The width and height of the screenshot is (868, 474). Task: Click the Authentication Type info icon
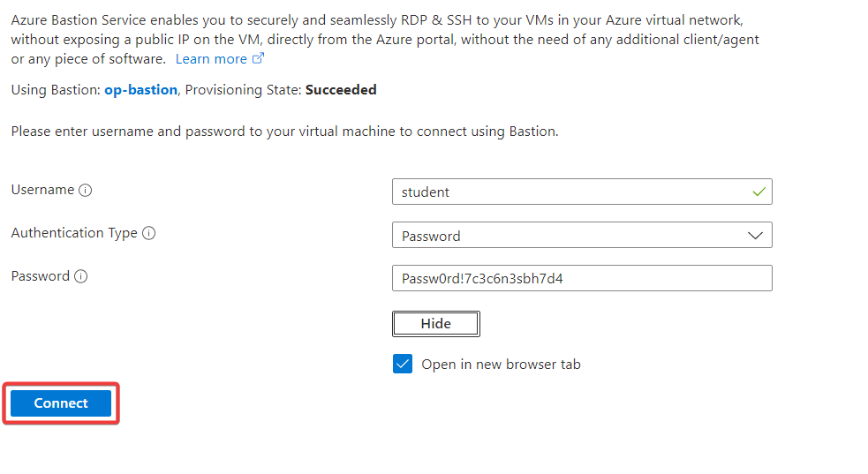coord(149,233)
